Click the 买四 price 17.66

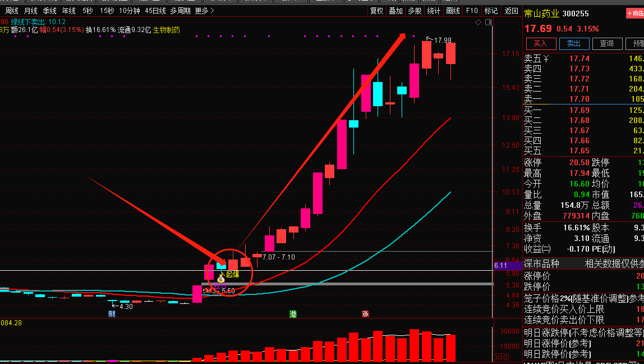[579, 140]
